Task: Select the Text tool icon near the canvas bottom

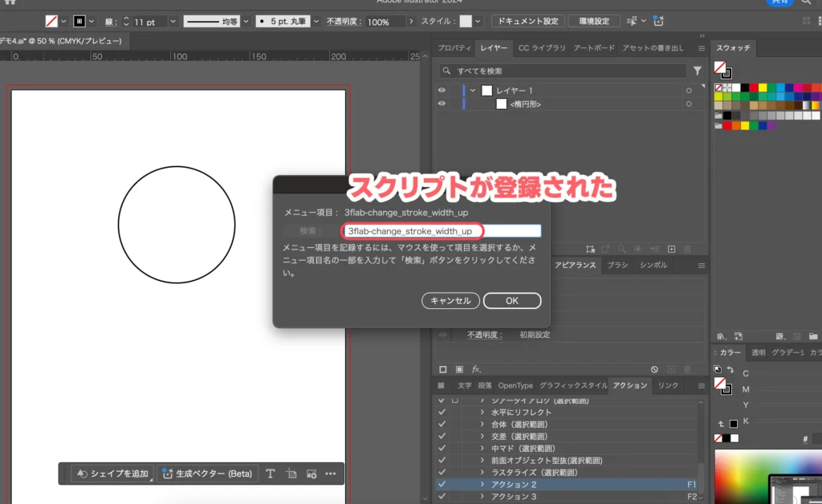Action: click(270, 474)
